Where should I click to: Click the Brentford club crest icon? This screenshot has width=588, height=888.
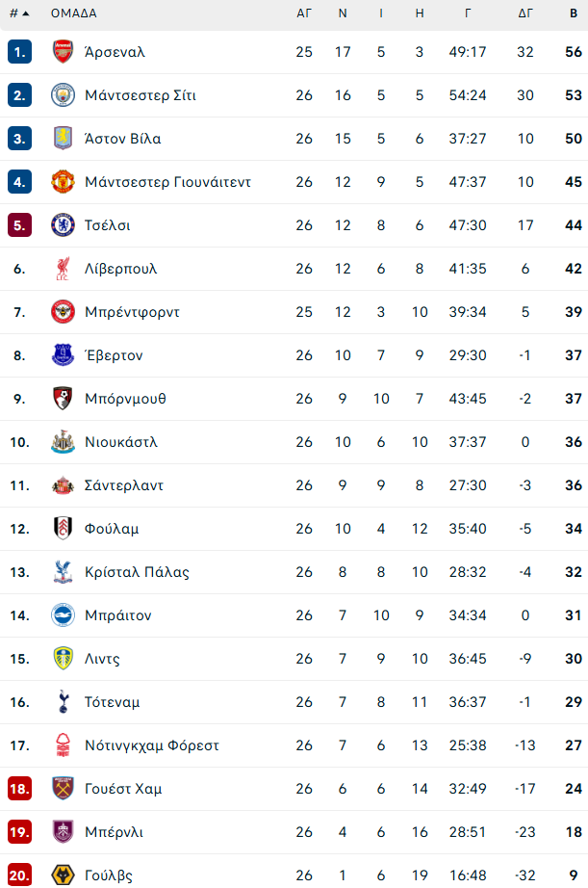point(63,312)
